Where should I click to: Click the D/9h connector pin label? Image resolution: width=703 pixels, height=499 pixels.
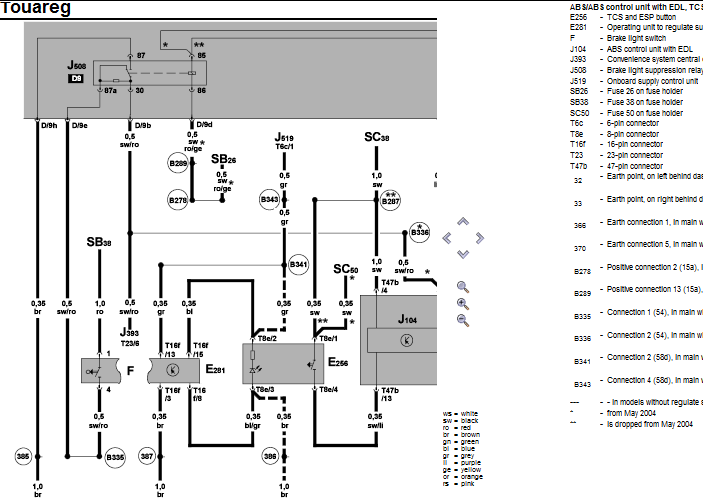click(x=49, y=126)
